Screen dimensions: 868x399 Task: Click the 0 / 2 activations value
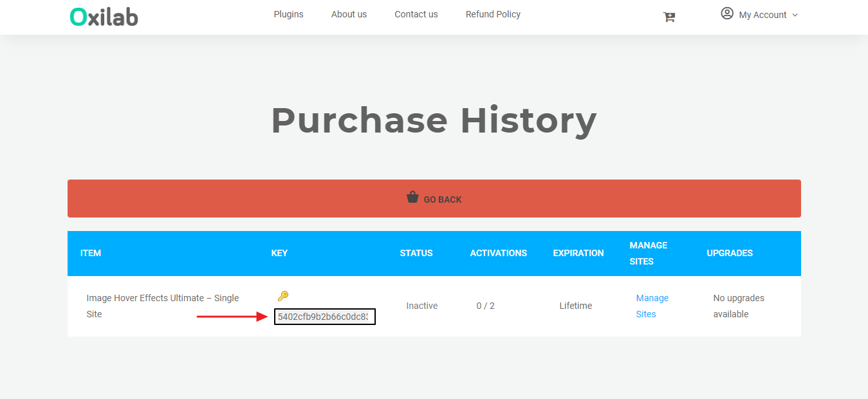point(486,306)
